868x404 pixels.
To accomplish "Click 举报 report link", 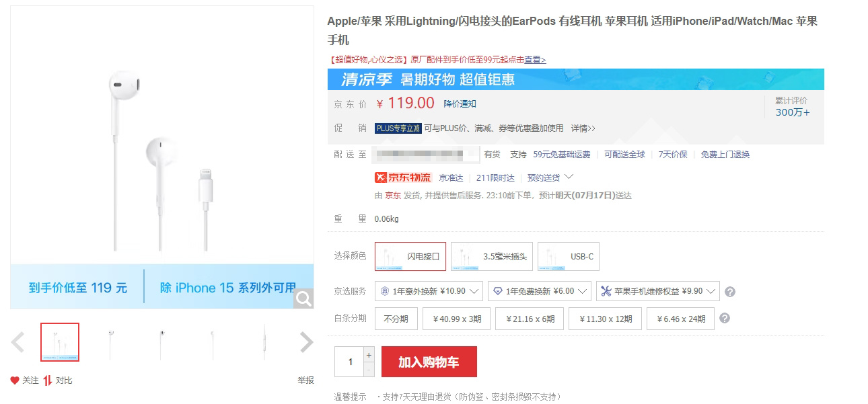I will [x=305, y=380].
